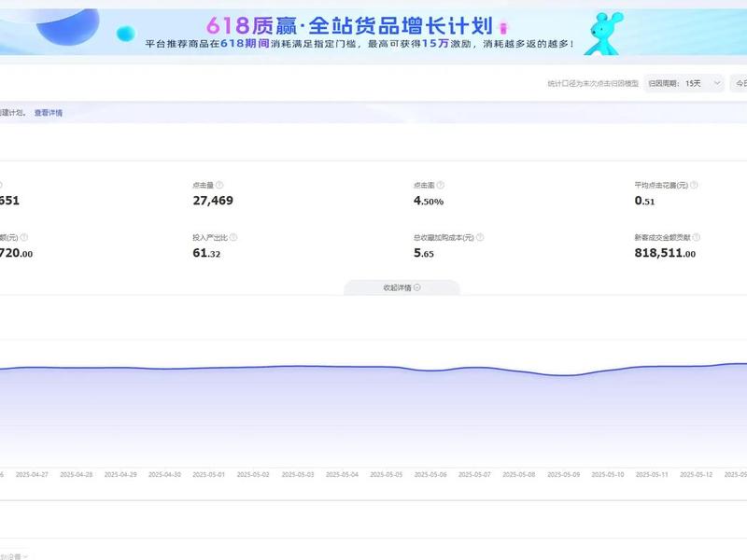747x560 pixels.
Task: Select the 818,511.00 value
Action: 665,253
